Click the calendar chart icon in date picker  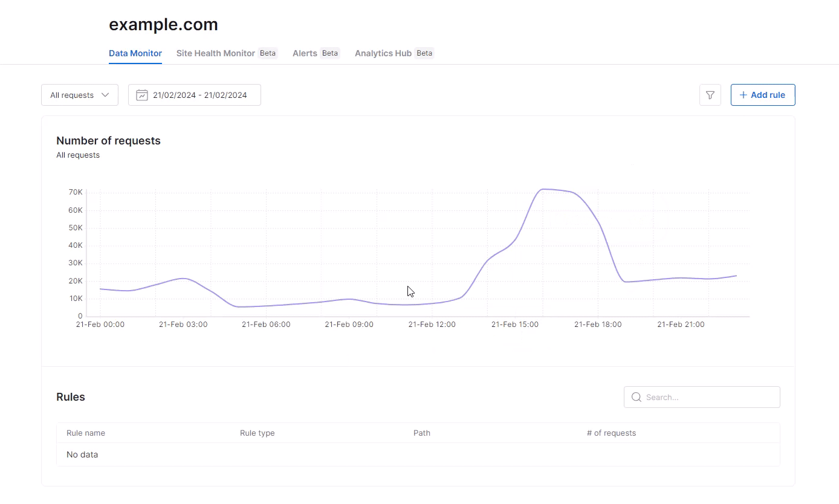(x=142, y=95)
